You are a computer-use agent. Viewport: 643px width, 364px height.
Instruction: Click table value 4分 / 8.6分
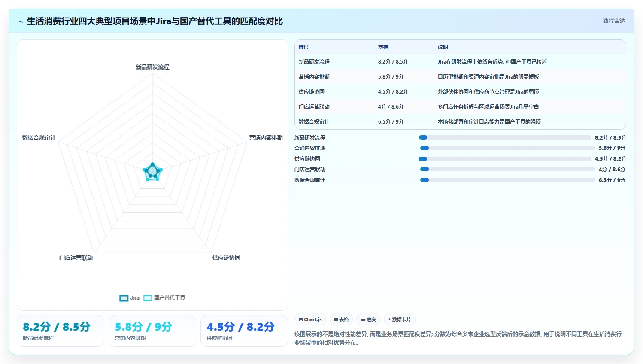point(391,107)
